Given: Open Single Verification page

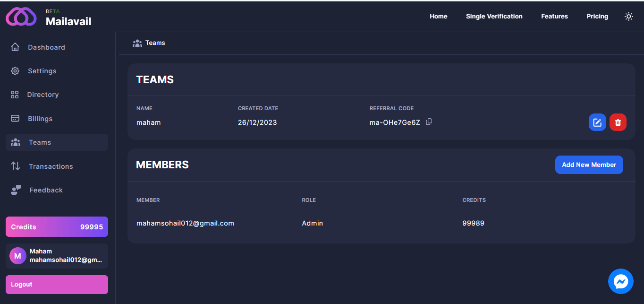Looking at the screenshot, I should point(494,17).
